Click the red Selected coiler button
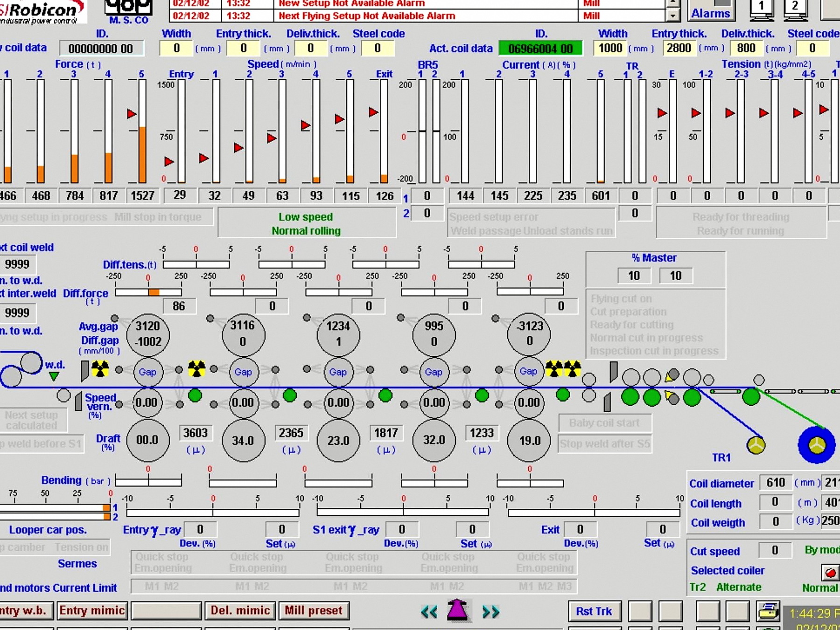 click(x=830, y=572)
